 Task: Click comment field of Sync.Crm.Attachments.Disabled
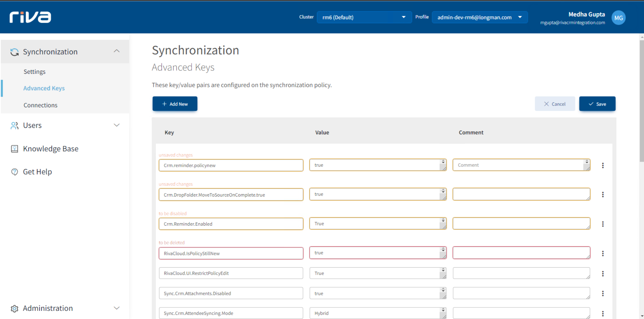click(x=521, y=293)
